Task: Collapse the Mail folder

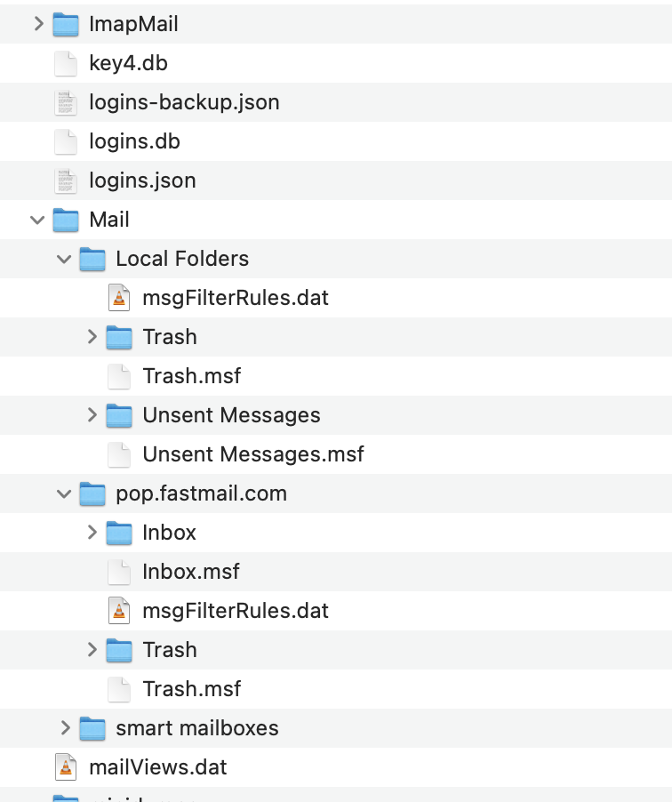Action: point(38,220)
